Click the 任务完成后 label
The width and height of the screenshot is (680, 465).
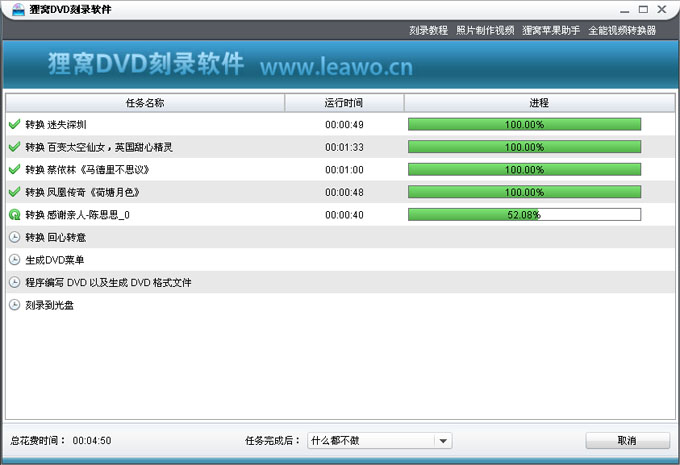[x=272, y=441]
